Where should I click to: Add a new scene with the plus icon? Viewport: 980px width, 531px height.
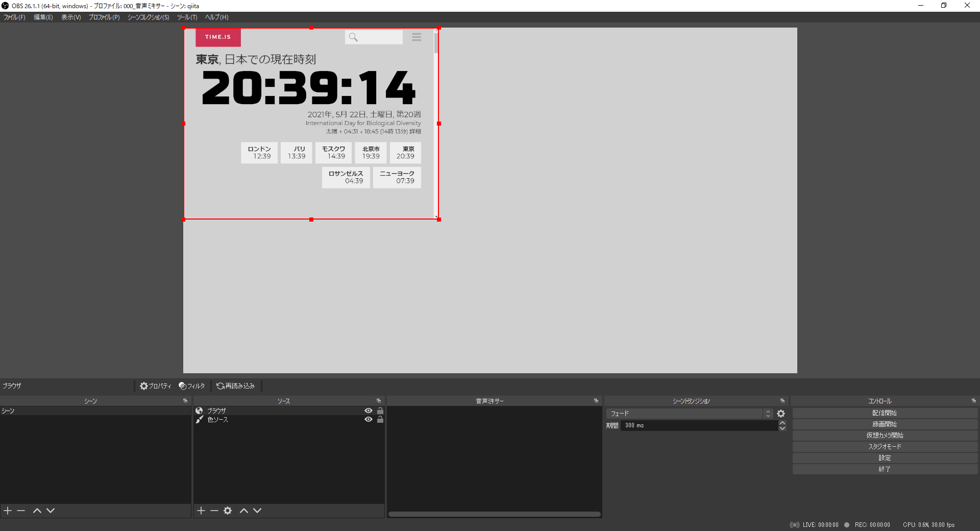[7, 511]
